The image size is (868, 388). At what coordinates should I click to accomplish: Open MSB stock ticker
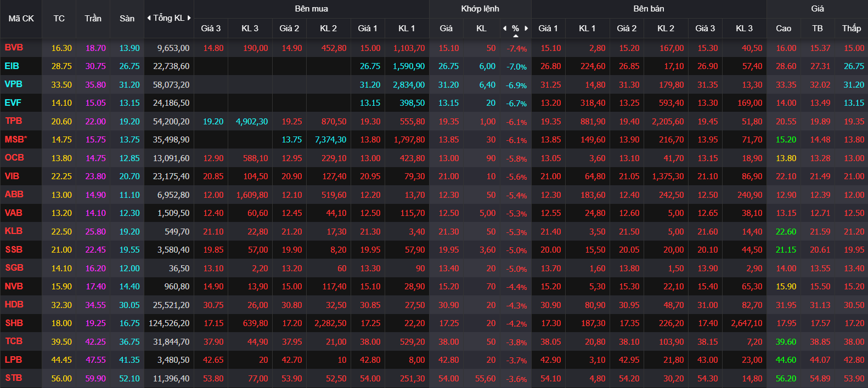click(14, 139)
